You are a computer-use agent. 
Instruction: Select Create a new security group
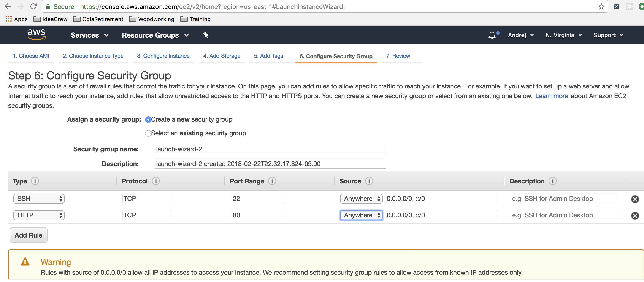tap(148, 120)
